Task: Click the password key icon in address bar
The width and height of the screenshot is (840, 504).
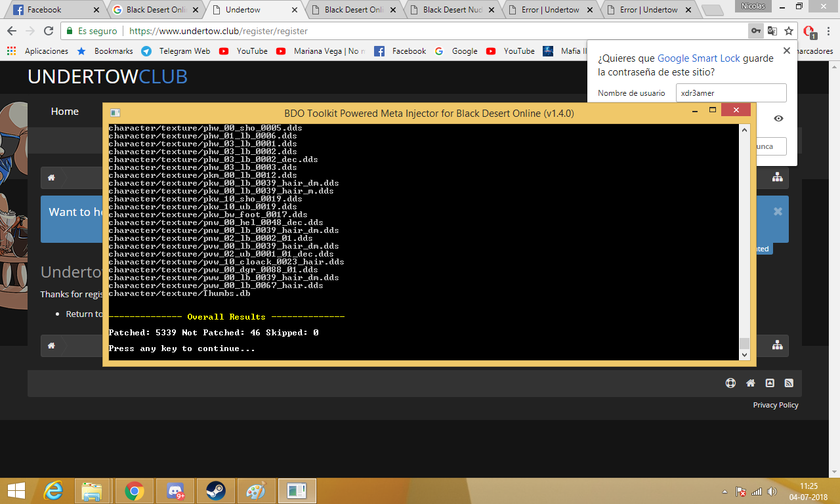Action: [x=756, y=31]
